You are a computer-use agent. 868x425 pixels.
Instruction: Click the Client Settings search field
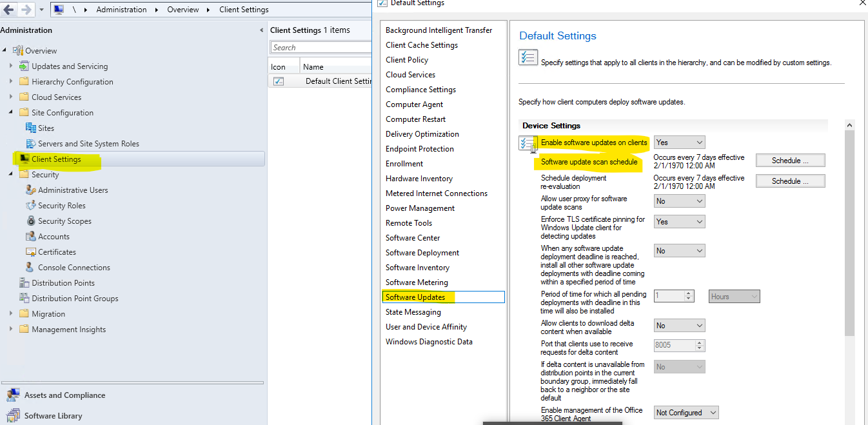pos(321,47)
